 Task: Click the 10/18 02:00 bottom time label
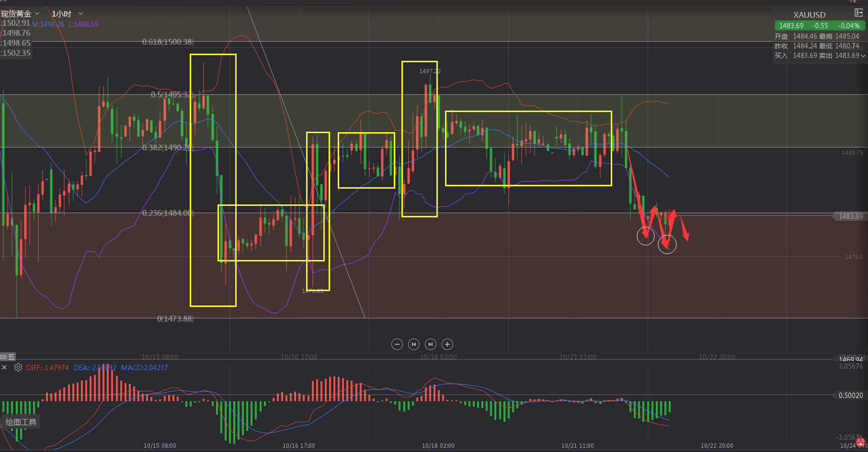[438, 446]
